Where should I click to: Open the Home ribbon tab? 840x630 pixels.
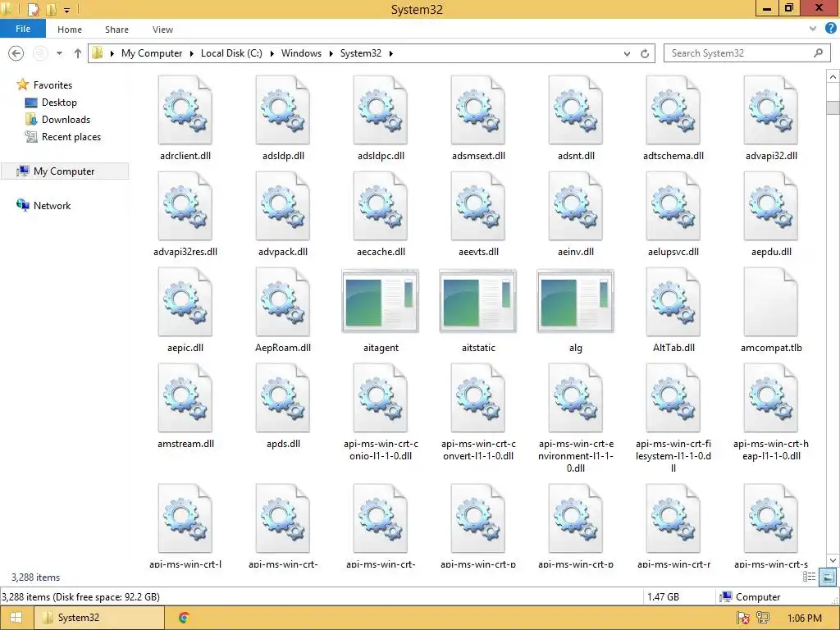coord(70,30)
